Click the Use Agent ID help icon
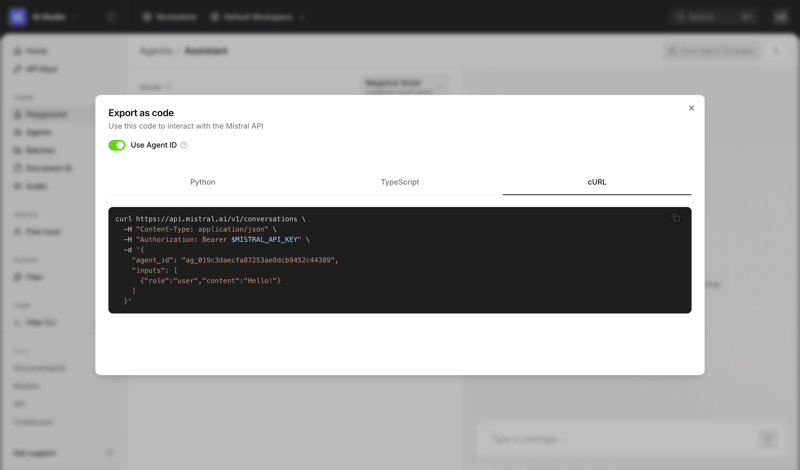800x470 pixels. pyautogui.click(x=184, y=146)
